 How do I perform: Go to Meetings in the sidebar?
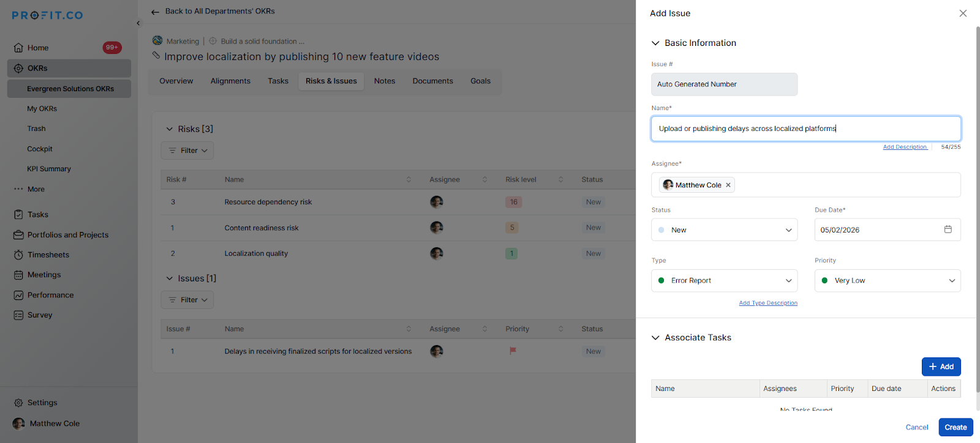coord(43,275)
